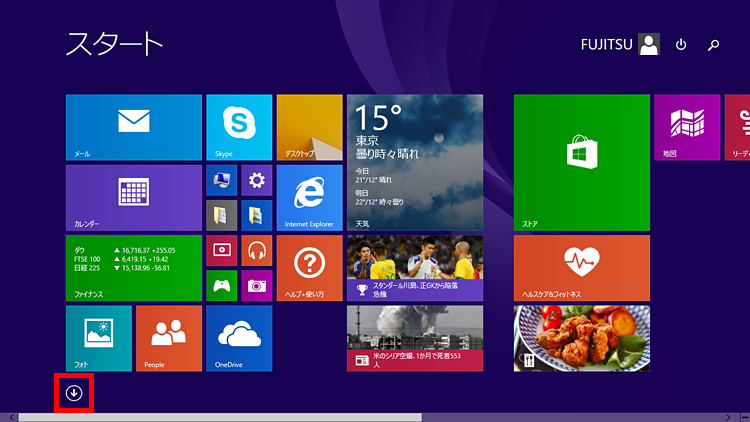Click the 日経 225 stock row
The height and width of the screenshot is (422, 750).
[122, 268]
